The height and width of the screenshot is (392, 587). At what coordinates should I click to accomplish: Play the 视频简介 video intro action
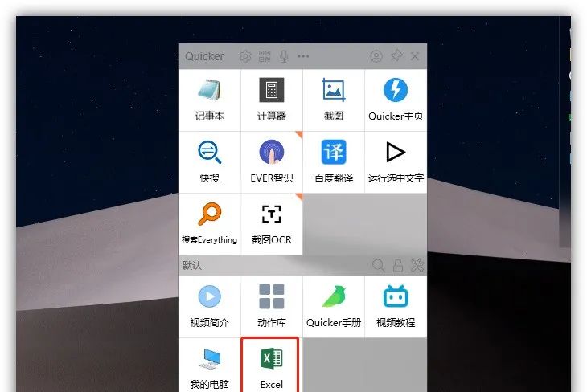(x=210, y=307)
